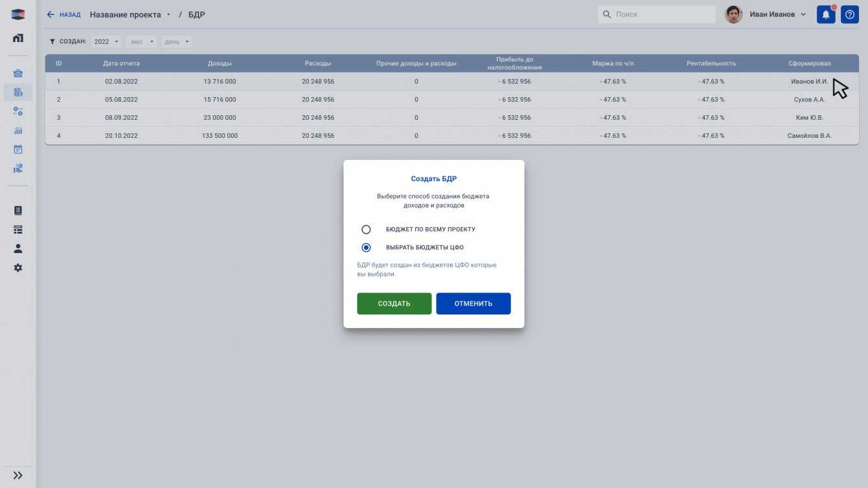Click the home building icon in sidebar

[18, 38]
